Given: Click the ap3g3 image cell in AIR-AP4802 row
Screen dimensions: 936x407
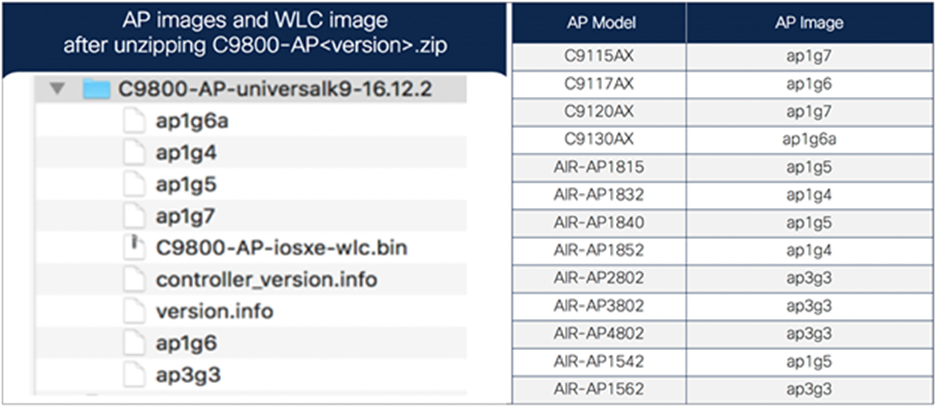Looking at the screenshot, I should tap(809, 334).
